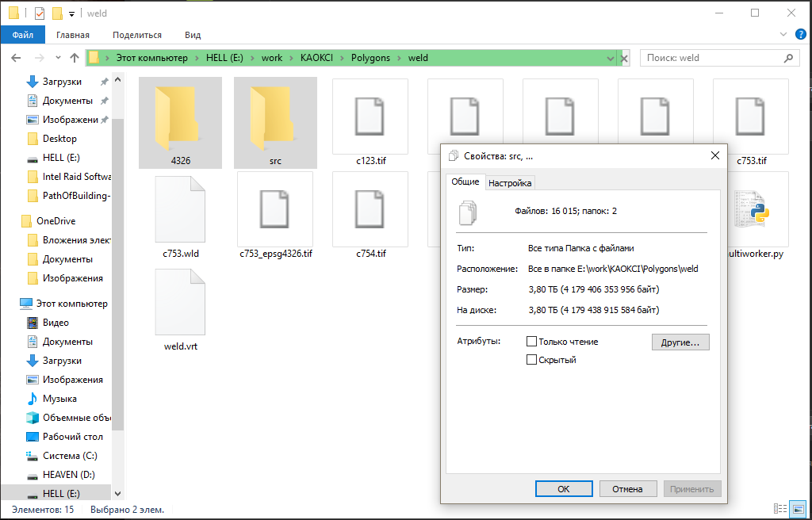Open the recent locations dropdown arrow
The height and width of the screenshot is (520, 812).
click(x=58, y=58)
